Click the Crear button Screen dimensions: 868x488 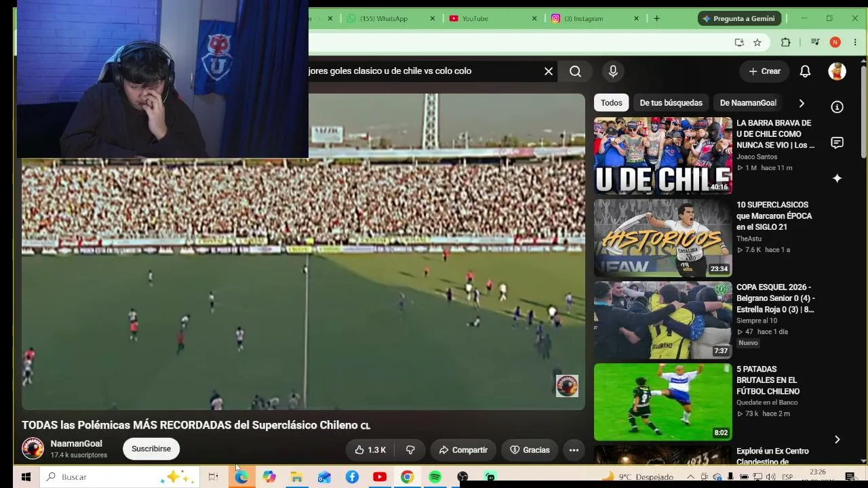tap(764, 71)
